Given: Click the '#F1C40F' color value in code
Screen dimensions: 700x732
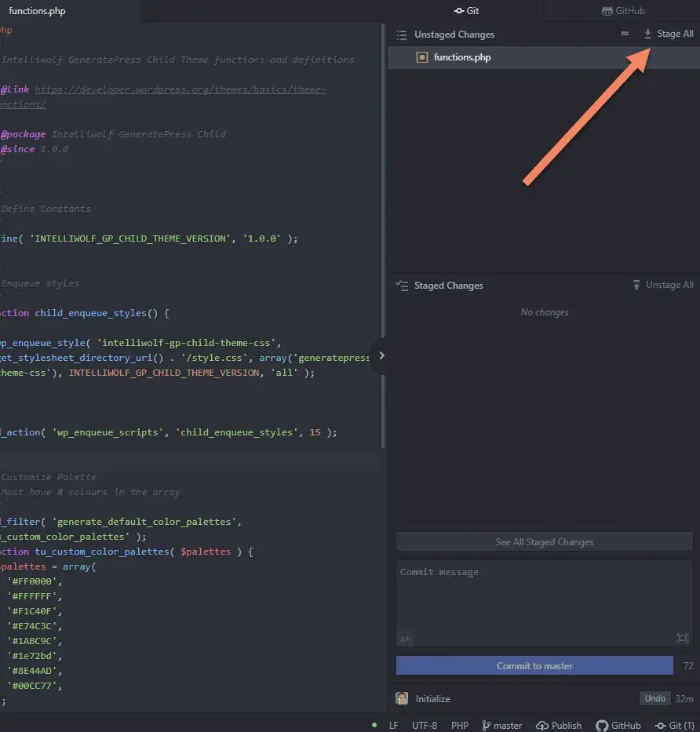Looking at the screenshot, I should pos(31,611).
